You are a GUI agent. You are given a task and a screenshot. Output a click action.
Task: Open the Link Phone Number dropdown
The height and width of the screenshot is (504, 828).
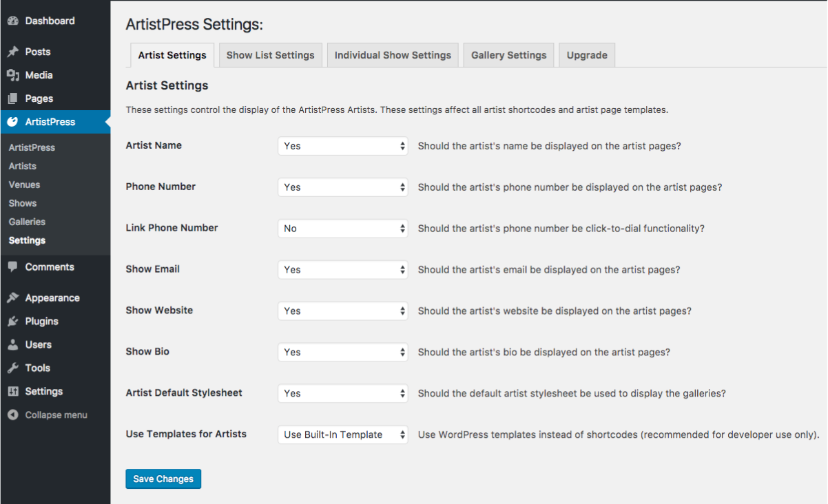click(x=343, y=229)
